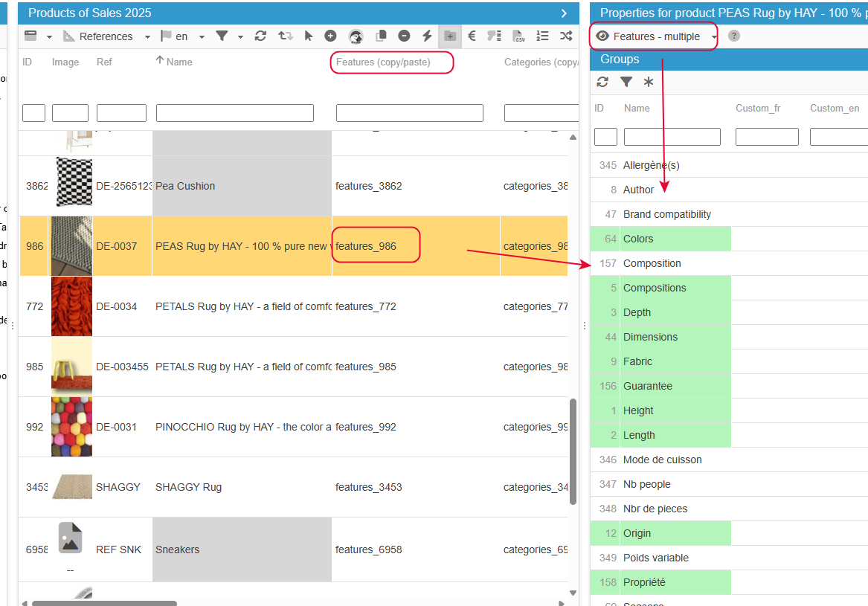Click the vertical scrollbar of products grid
Viewport: 868px width, 606px height.
point(573,451)
